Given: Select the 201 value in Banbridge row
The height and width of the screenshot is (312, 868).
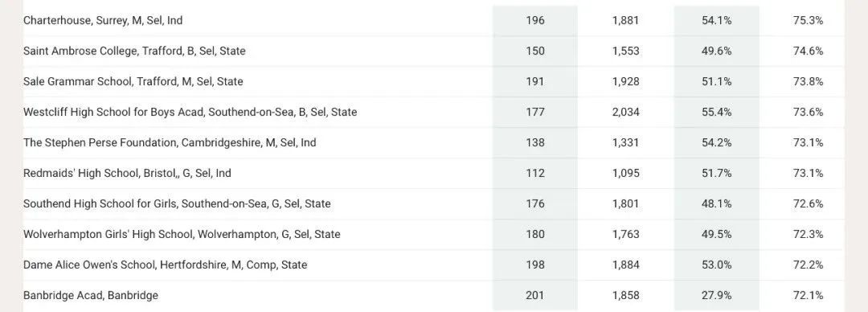Looking at the screenshot, I should 534,295.
